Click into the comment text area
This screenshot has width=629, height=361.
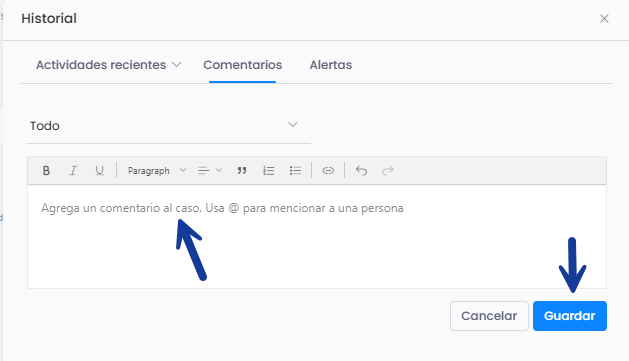coord(317,236)
